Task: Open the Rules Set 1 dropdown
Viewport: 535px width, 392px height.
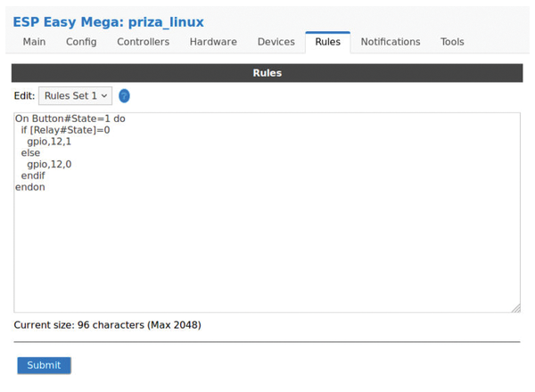Action: click(76, 96)
